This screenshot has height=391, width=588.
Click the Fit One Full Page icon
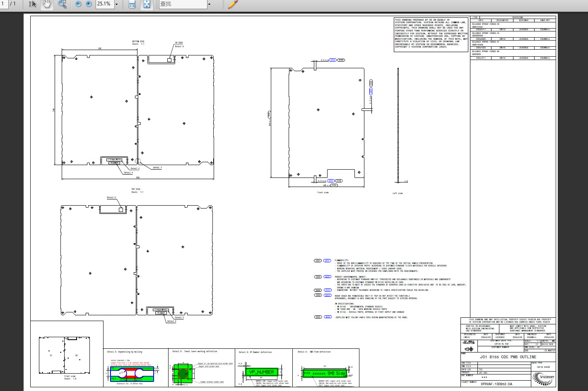[147, 4]
